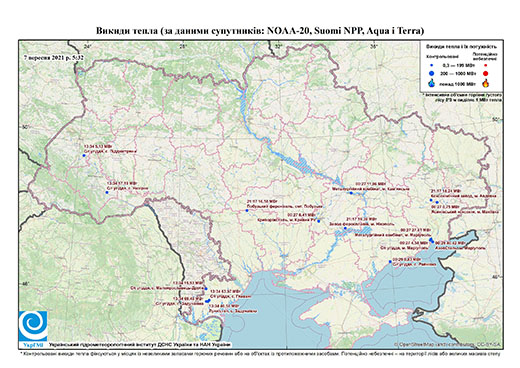Image resolution: width=520 pixels, height=368 pixels.
Task: Click the large blue circle legend symbol
Action: tap(431, 73)
